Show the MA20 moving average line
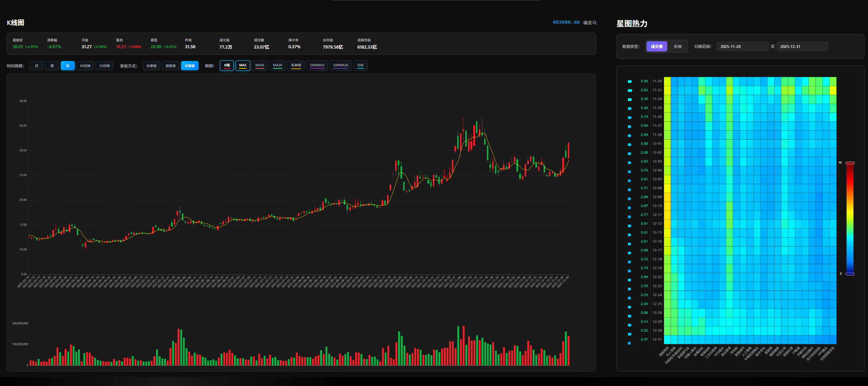This screenshot has height=386, width=868. 277,66
